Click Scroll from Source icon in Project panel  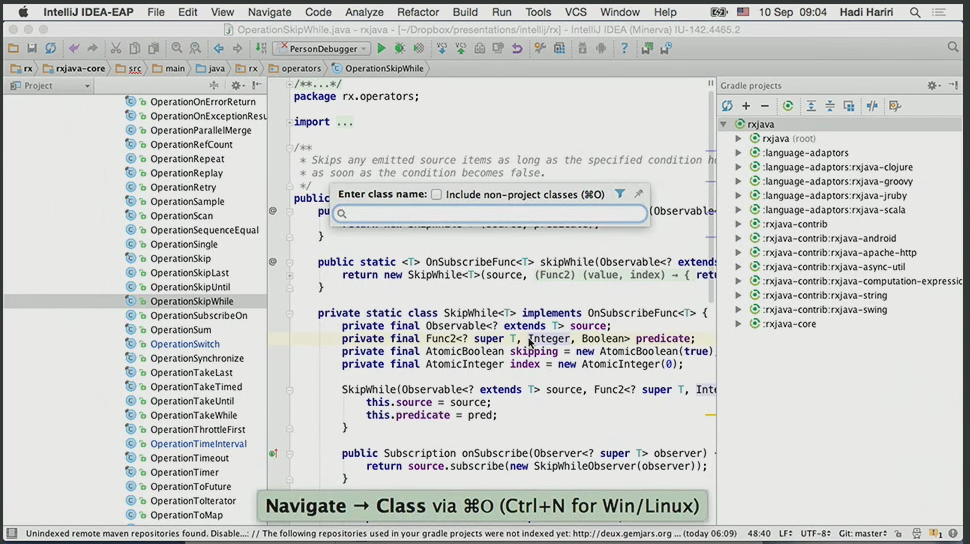pos(214,85)
